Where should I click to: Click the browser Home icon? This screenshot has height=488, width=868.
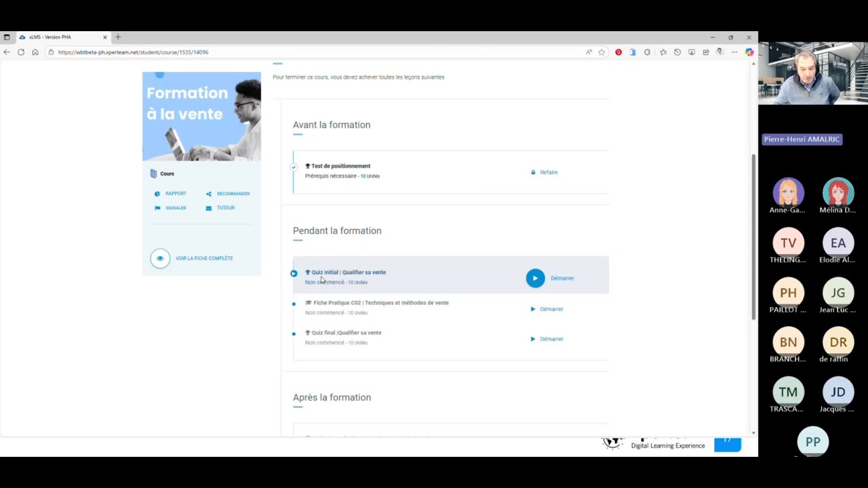click(35, 52)
